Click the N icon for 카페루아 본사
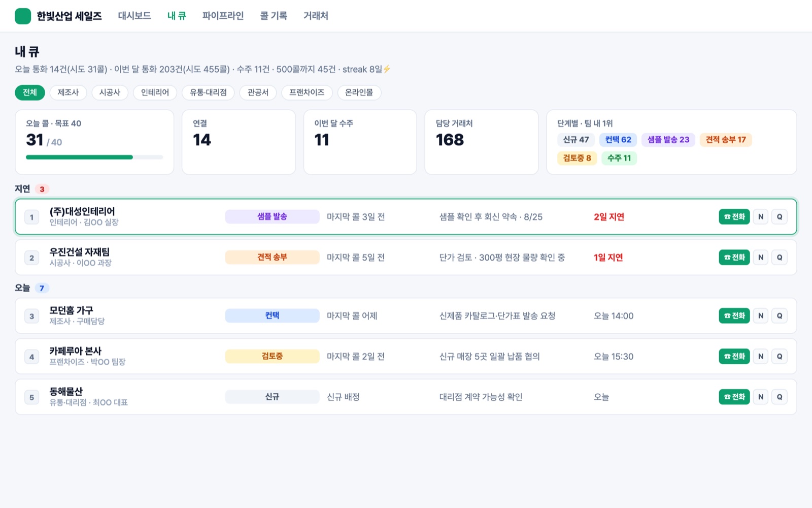This screenshot has width=812, height=508. tap(760, 357)
